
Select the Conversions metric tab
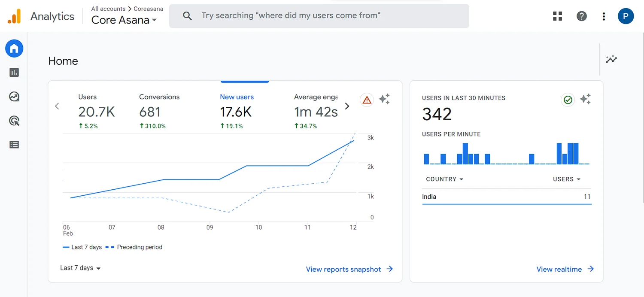click(x=159, y=111)
